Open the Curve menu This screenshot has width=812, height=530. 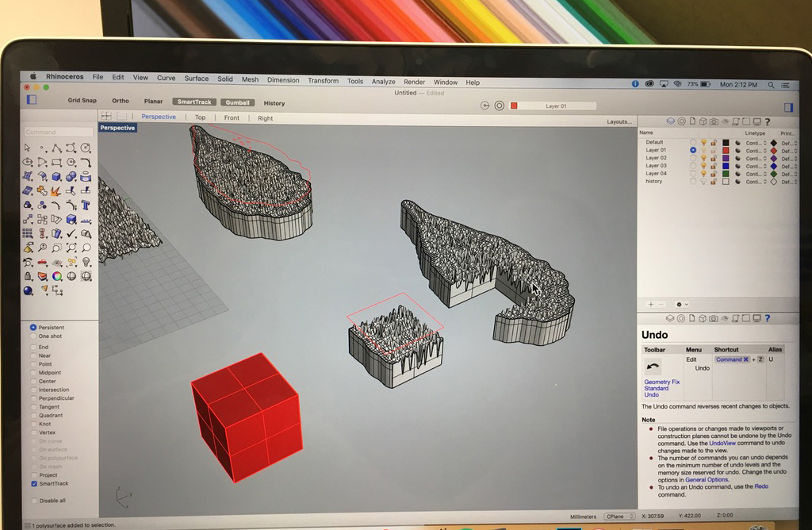pos(167,78)
